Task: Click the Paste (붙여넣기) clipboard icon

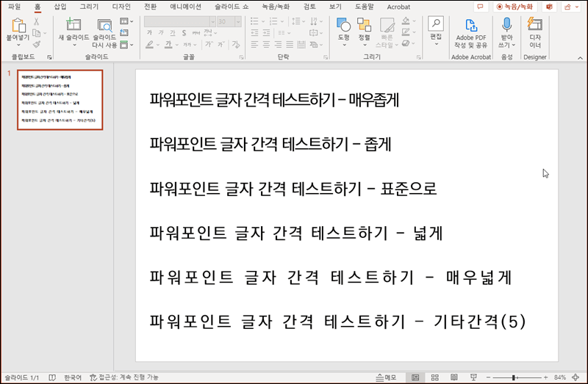Action: (x=18, y=26)
